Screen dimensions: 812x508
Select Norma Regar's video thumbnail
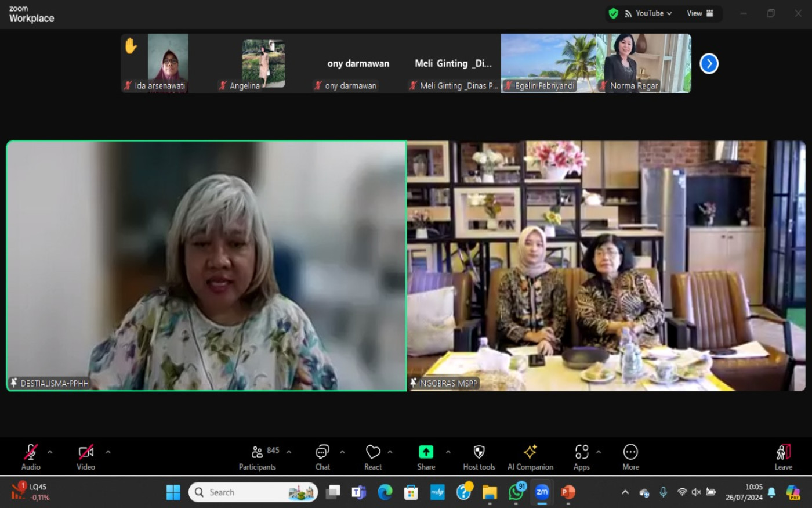(644, 63)
